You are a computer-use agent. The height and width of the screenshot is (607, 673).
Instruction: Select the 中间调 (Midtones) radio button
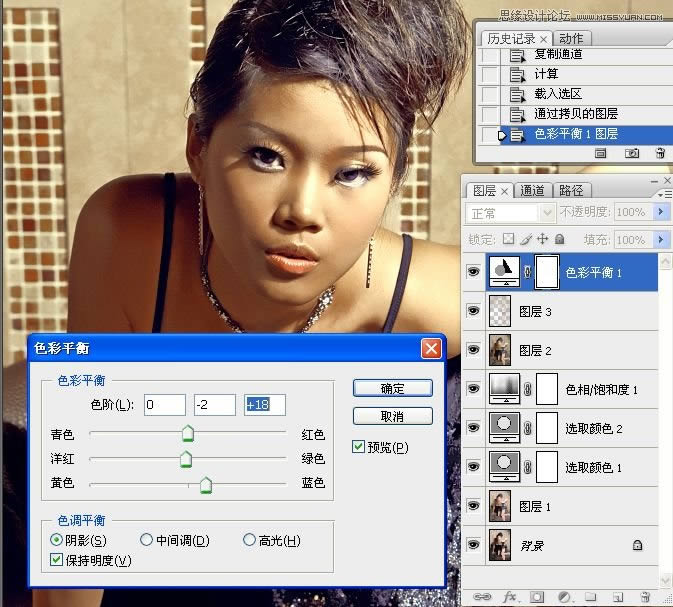[x=147, y=541]
